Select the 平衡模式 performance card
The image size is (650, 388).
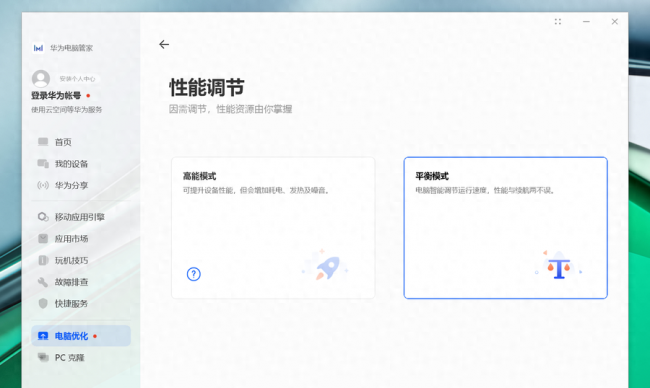coord(505,228)
